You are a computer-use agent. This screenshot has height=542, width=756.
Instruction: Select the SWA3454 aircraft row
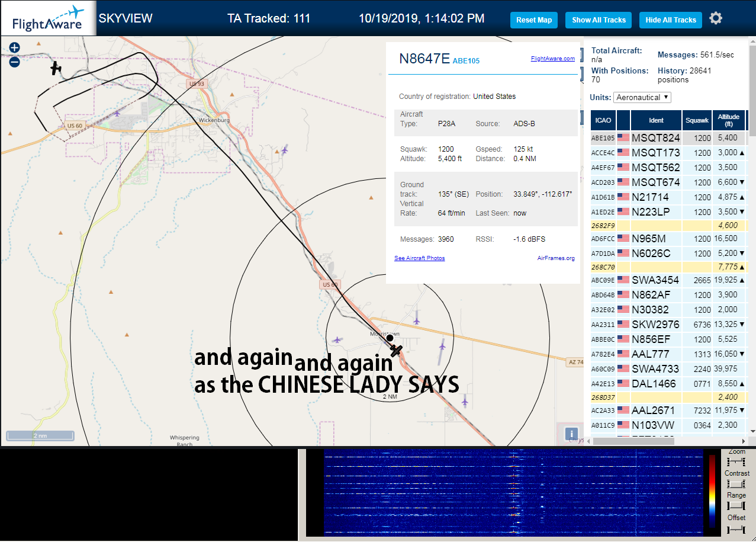point(668,280)
